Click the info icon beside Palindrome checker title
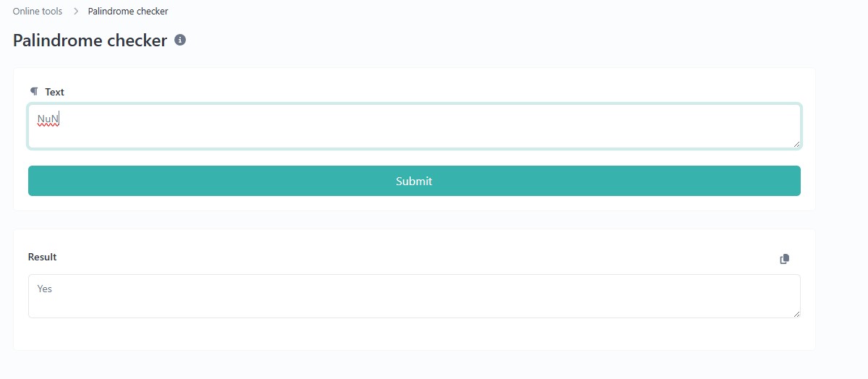This screenshot has height=379, width=868. (181, 41)
